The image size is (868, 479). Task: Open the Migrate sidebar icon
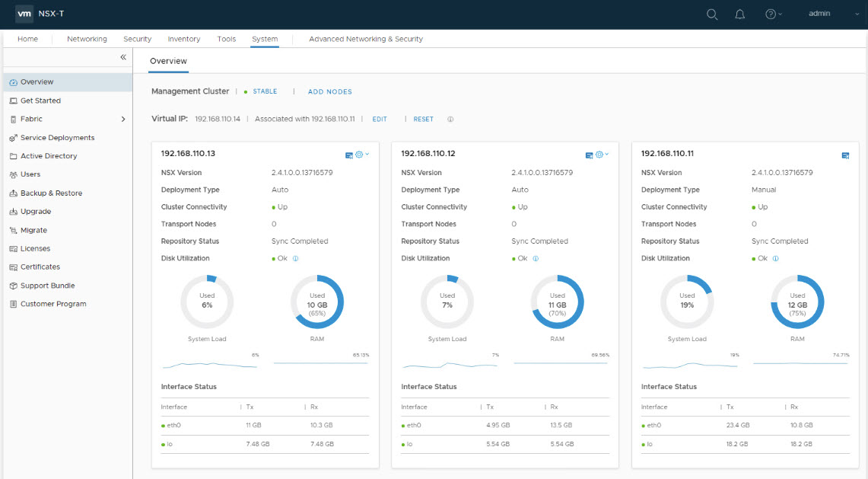click(13, 230)
